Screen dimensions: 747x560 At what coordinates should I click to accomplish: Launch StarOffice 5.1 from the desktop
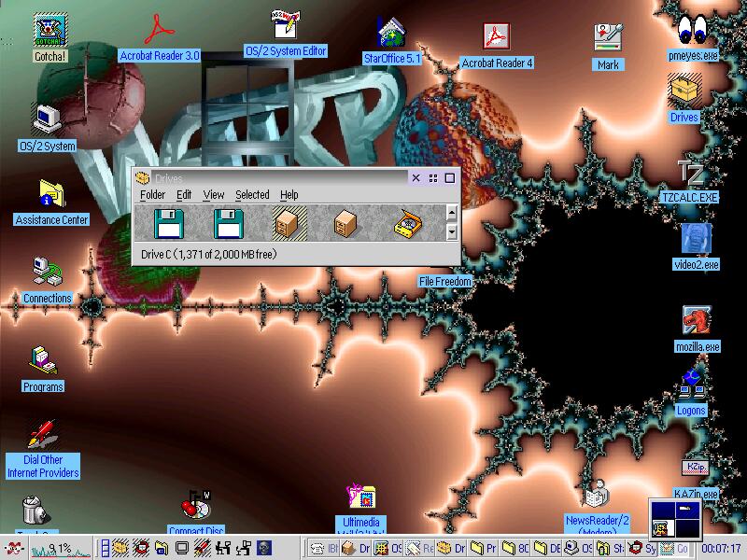coord(391,33)
